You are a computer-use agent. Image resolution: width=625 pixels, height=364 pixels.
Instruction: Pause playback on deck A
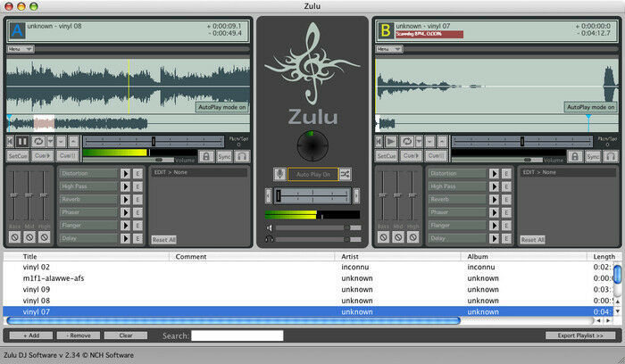pos(21,141)
